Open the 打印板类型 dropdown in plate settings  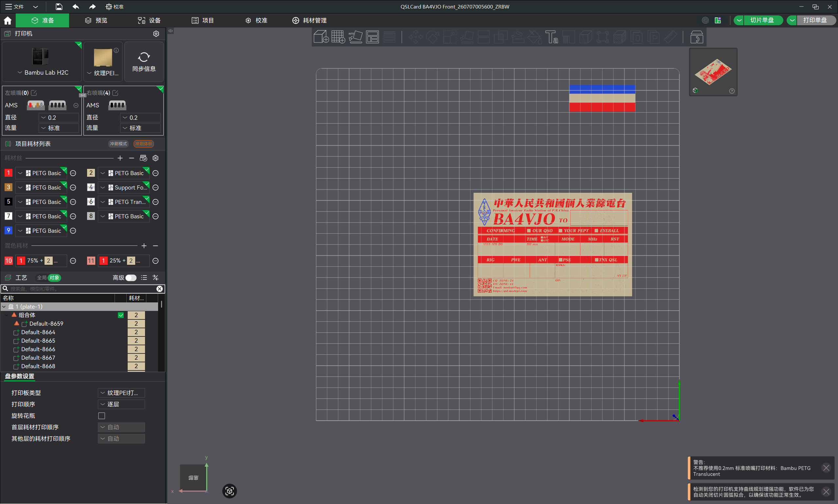121,393
